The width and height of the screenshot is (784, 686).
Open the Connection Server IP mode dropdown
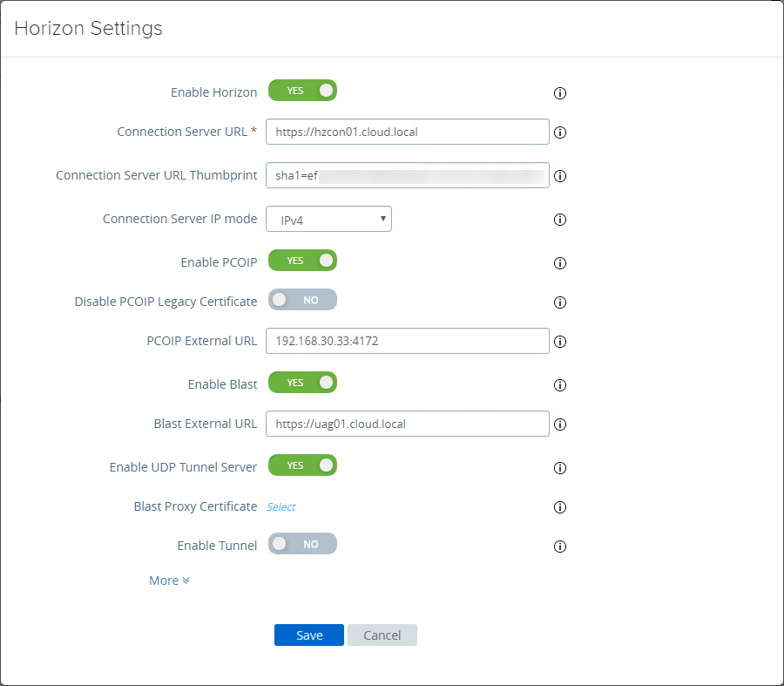tap(328, 219)
